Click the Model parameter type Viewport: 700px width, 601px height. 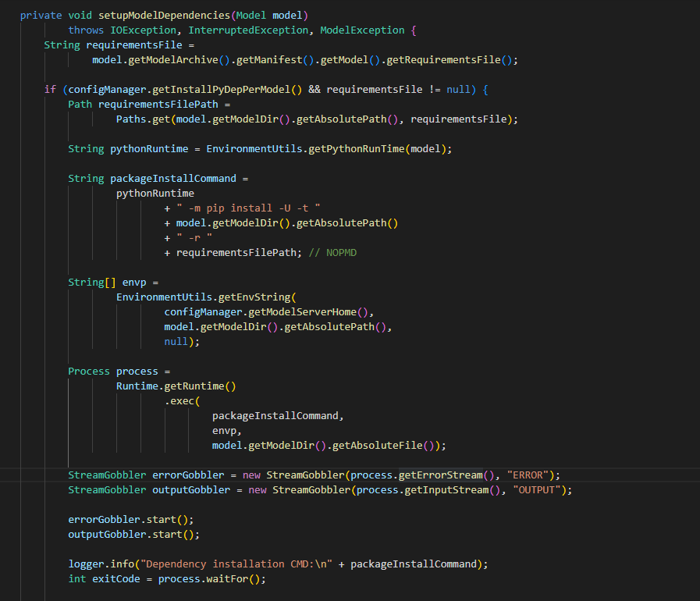click(x=251, y=16)
